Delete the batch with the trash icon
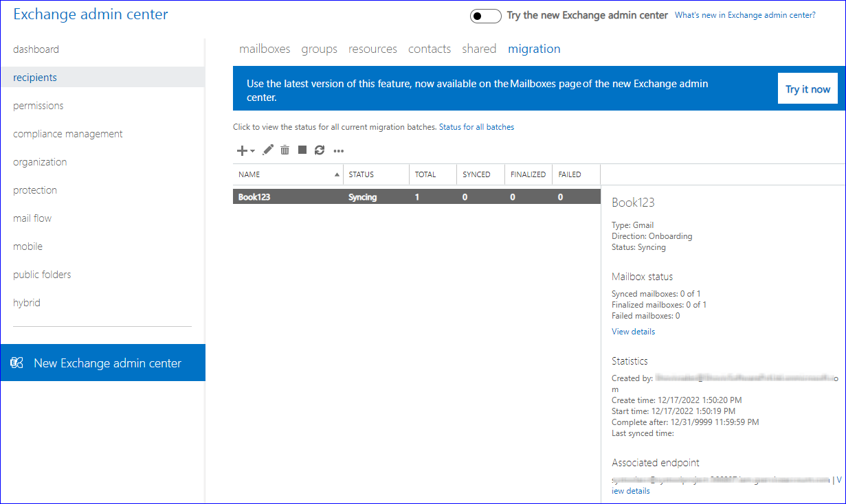Screen dimensions: 846x504 pyautogui.click(x=285, y=150)
